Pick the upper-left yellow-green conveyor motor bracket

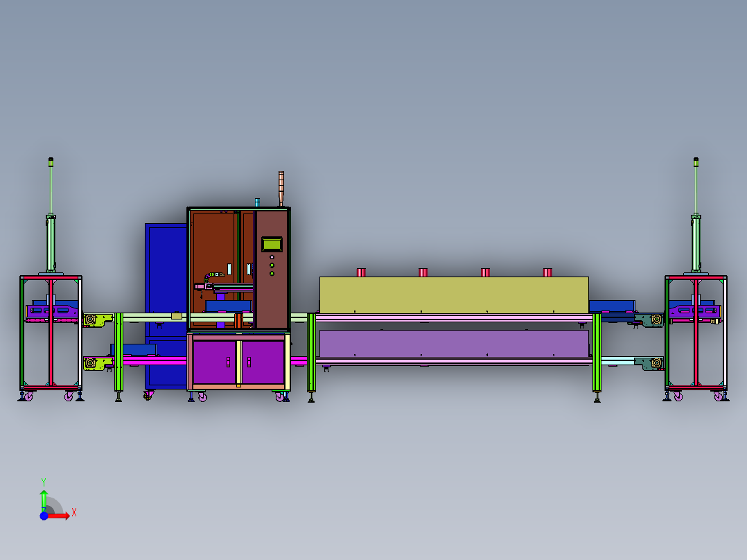pos(98,320)
